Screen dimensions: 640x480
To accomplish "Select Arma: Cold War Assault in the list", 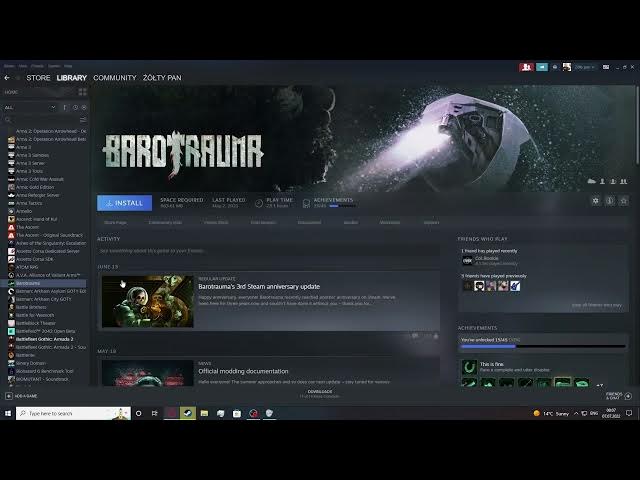I will coord(40,179).
